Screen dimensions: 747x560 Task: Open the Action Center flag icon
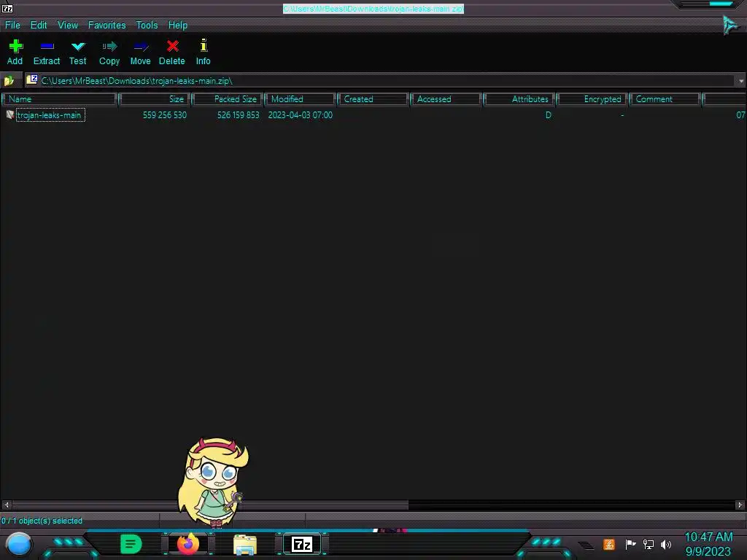pyautogui.click(x=630, y=544)
